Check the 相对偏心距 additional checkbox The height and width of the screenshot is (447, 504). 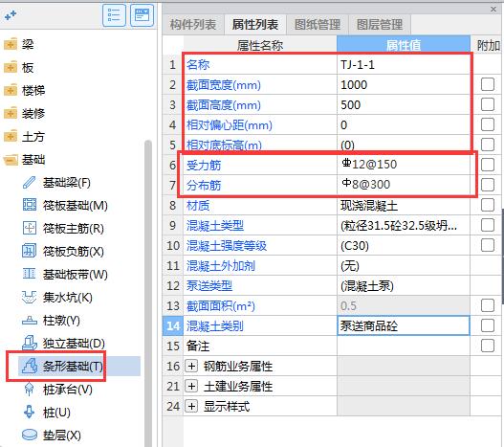click(488, 124)
